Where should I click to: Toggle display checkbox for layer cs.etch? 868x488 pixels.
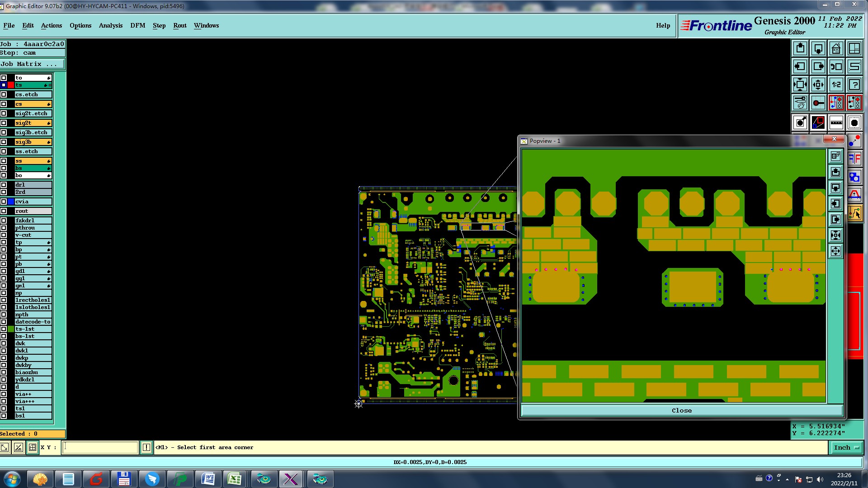[4, 94]
